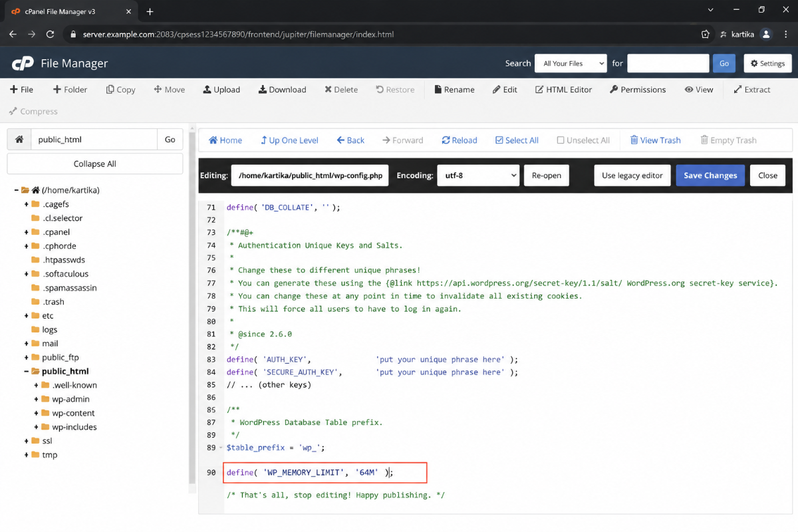Create a new Folder from toolbar

70,90
